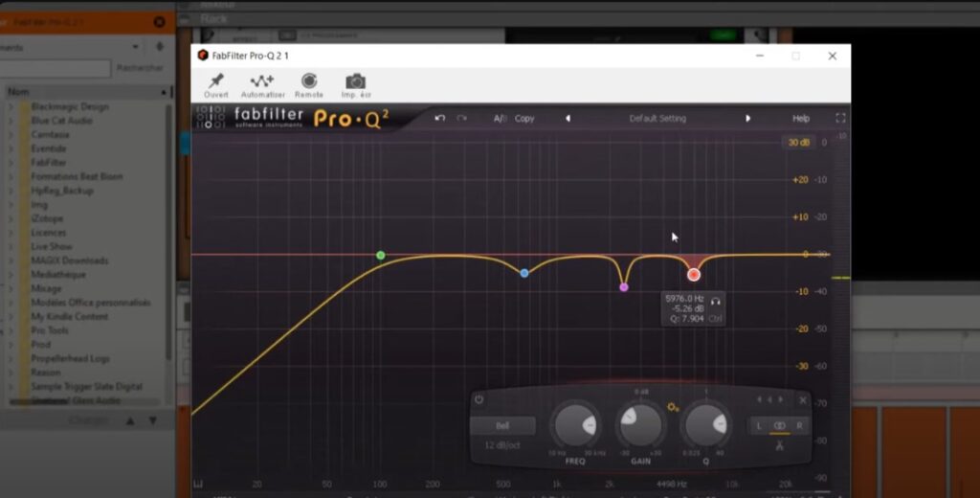980x498 pixels.
Task: Redo the EQ change
Action: point(462,118)
